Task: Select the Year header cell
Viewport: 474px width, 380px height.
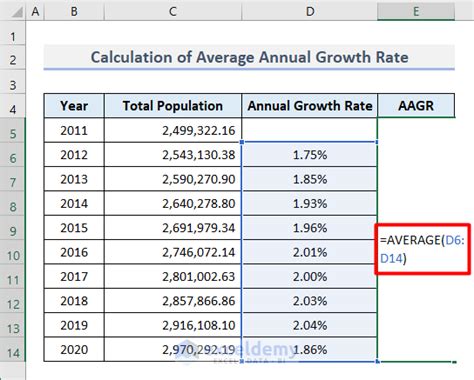Action: pos(74,106)
